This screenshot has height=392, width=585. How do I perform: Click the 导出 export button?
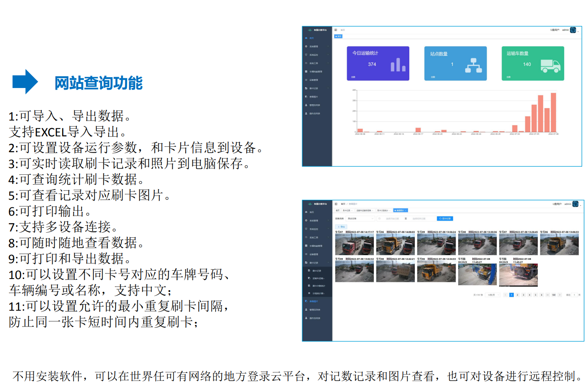point(341,227)
